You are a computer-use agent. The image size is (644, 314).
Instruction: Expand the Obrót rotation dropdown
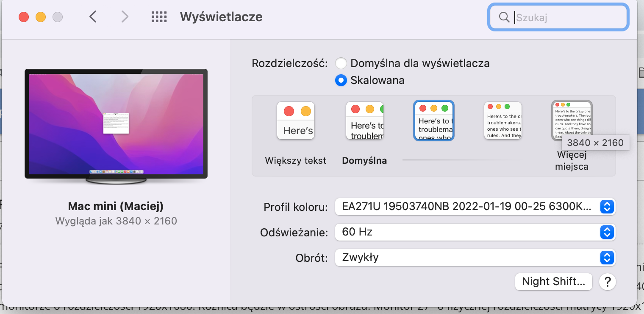[475, 258]
